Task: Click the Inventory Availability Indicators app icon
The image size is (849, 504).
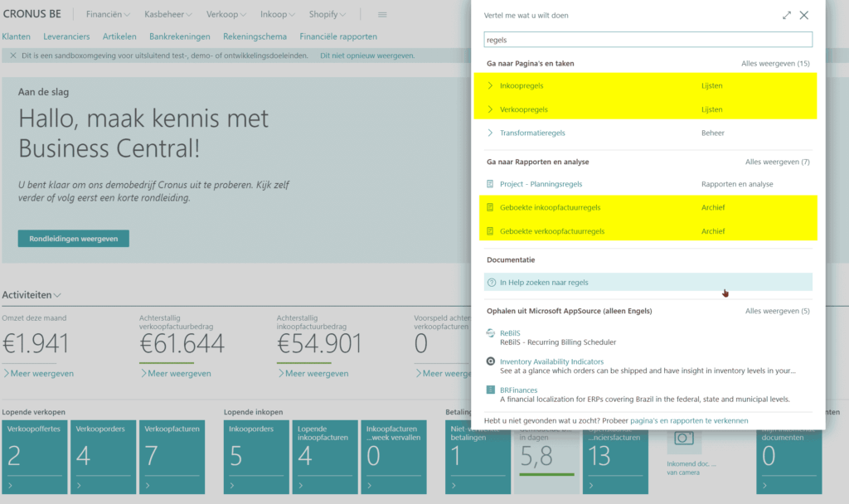Action: click(x=491, y=361)
